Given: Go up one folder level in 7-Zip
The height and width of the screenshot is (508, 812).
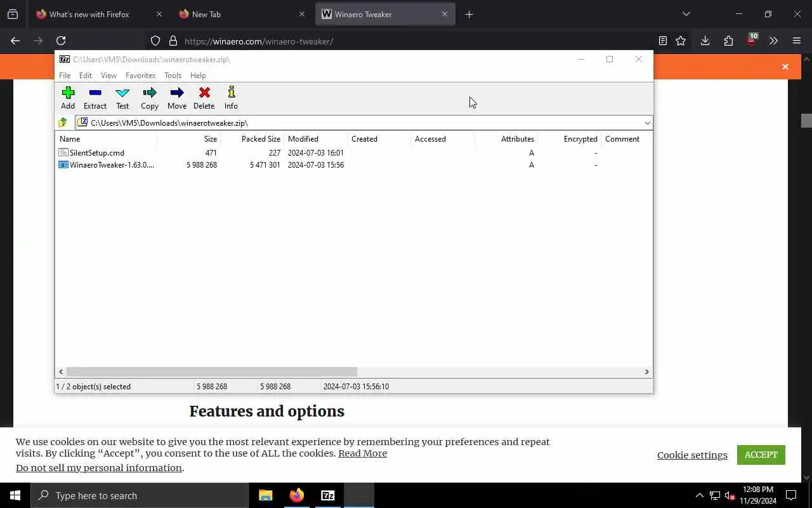Looking at the screenshot, I should (x=63, y=123).
